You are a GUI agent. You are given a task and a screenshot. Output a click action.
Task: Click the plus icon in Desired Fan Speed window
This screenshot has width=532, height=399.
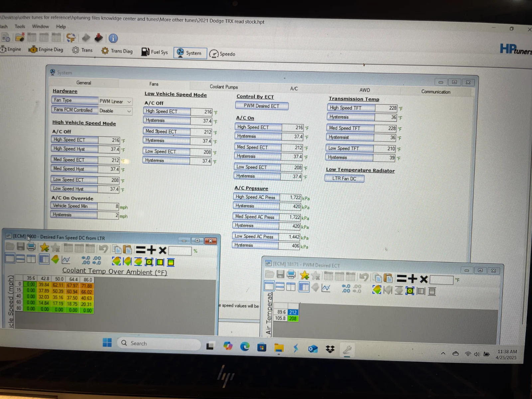pyautogui.click(x=152, y=250)
